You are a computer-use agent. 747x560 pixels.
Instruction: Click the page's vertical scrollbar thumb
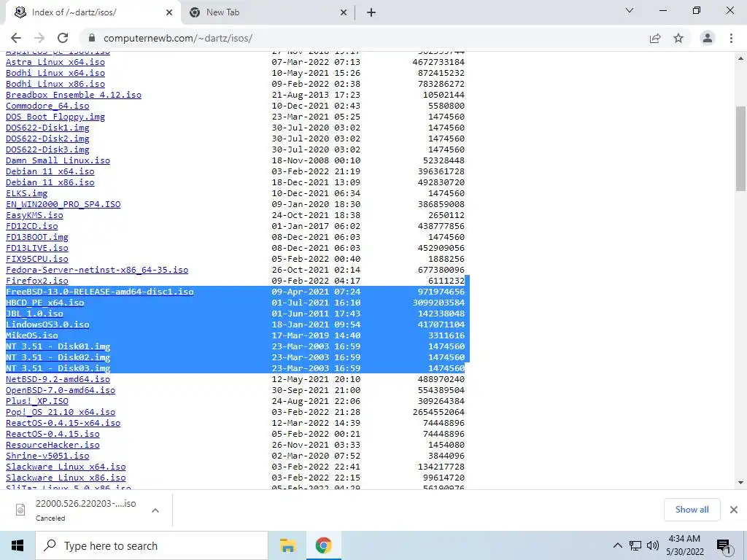click(x=741, y=149)
